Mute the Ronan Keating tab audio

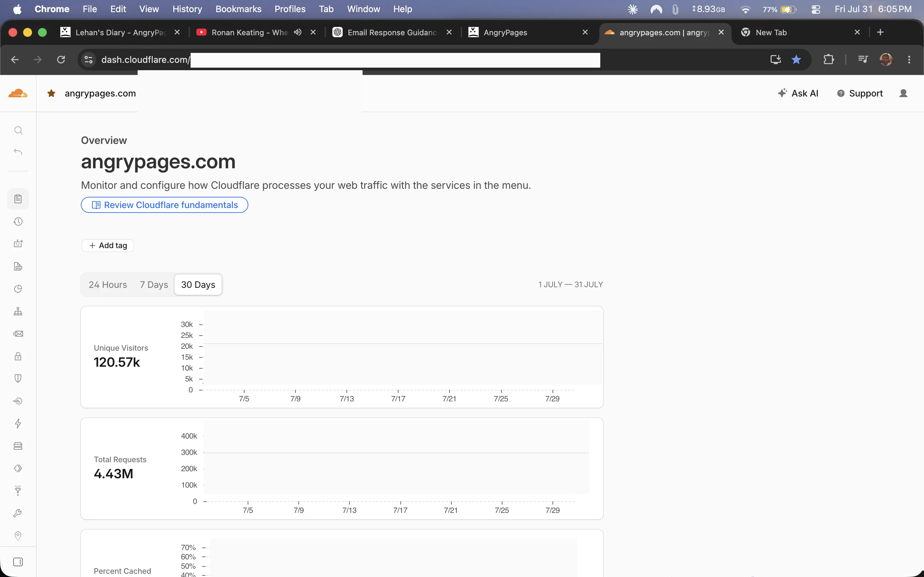[298, 32]
